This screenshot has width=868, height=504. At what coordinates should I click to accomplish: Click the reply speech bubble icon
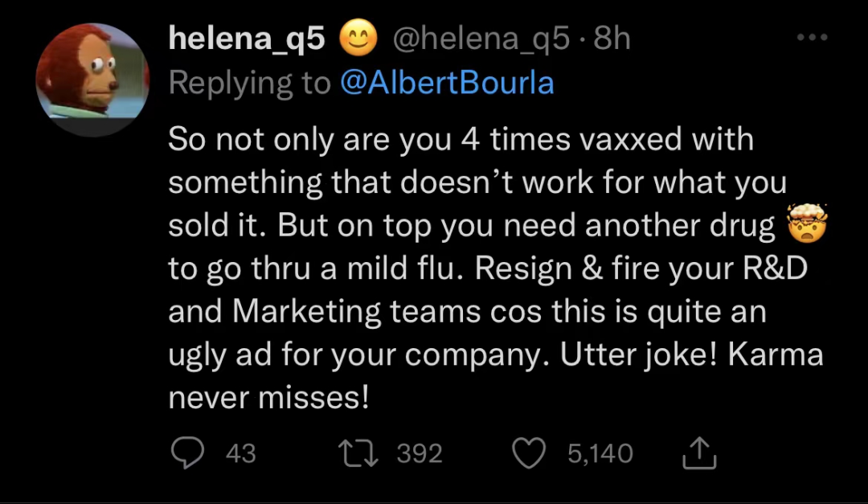[x=187, y=453]
